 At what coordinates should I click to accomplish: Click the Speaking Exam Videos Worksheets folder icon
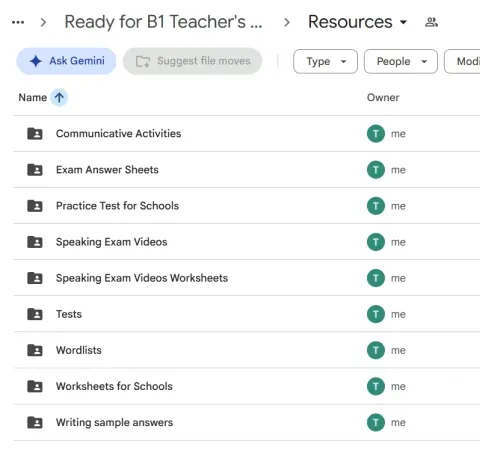[x=35, y=278]
